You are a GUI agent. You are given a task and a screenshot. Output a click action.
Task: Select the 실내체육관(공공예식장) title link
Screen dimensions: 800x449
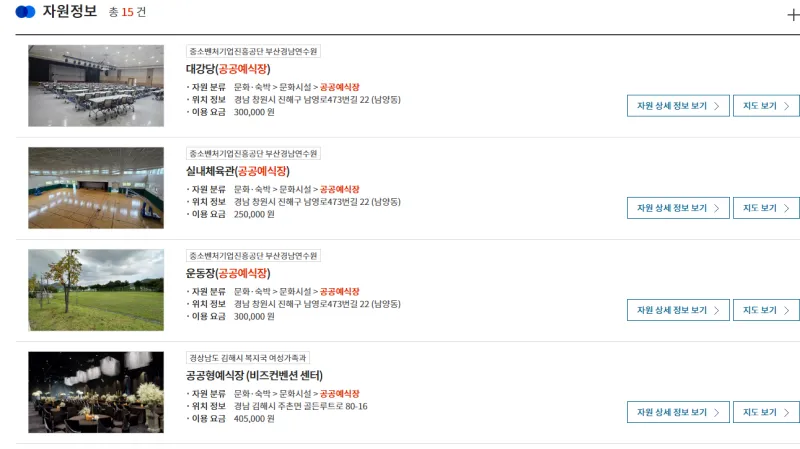[237, 171]
